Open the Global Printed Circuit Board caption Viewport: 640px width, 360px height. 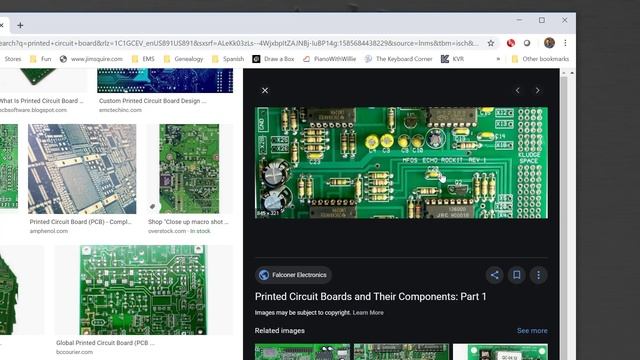pyautogui.click(x=105, y=343)
